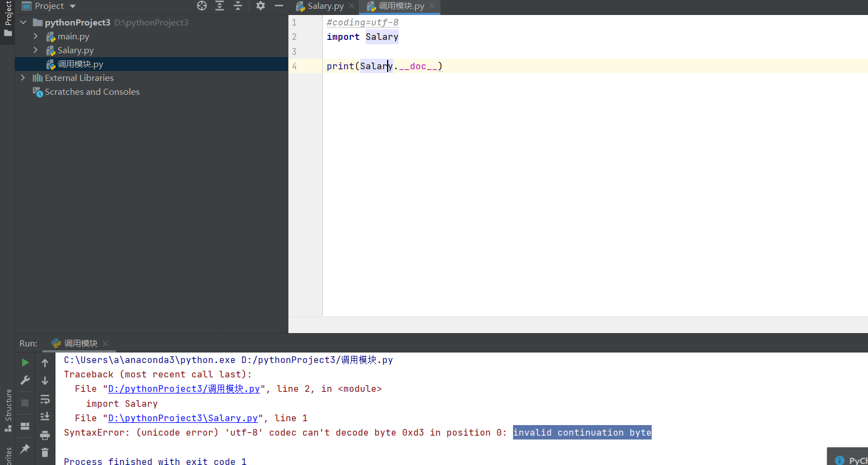Expand the Salary.py tree node
Image resolution: width=868 pixels, height=465 pixels.
pos(35,50)
